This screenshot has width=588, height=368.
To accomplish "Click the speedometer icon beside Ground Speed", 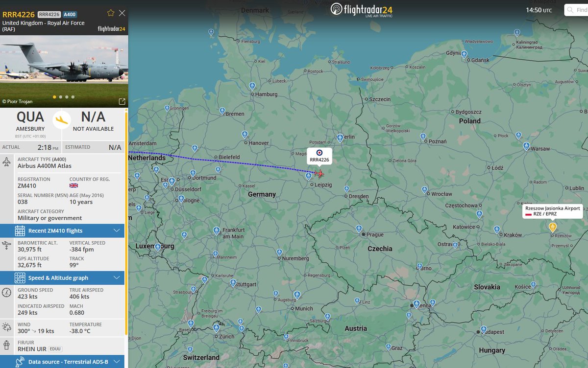I will (x=7, y=293).
